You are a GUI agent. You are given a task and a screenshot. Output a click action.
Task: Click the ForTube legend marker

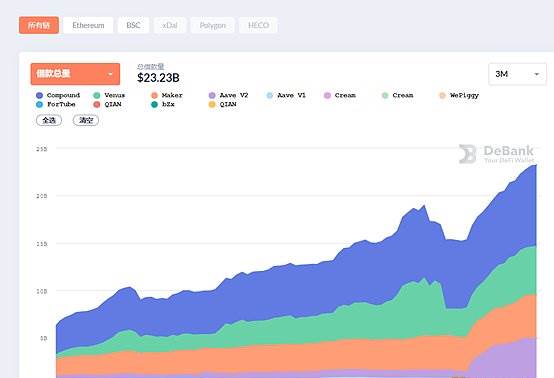(x=39, y=105)
